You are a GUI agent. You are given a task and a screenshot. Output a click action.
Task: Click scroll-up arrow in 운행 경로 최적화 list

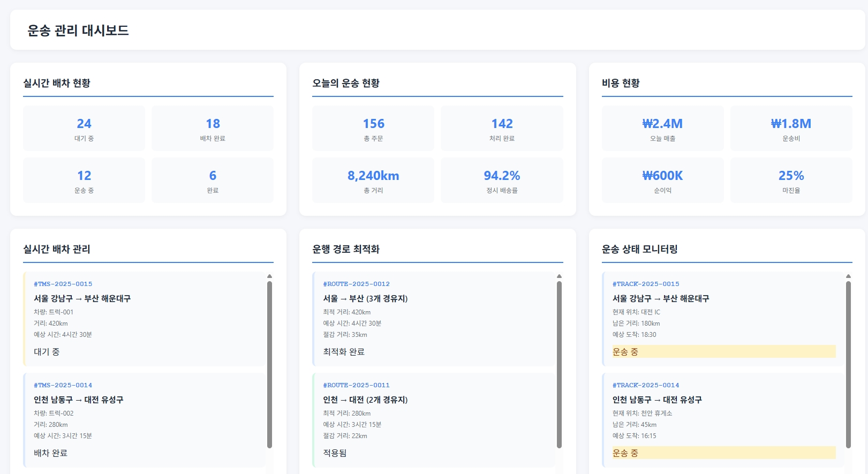pyautogui.click(x=559, y=276)
